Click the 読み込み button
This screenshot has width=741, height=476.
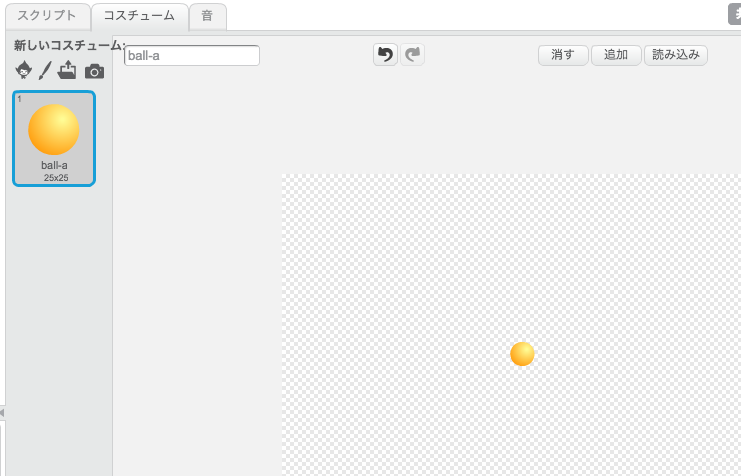click(675, 55)
